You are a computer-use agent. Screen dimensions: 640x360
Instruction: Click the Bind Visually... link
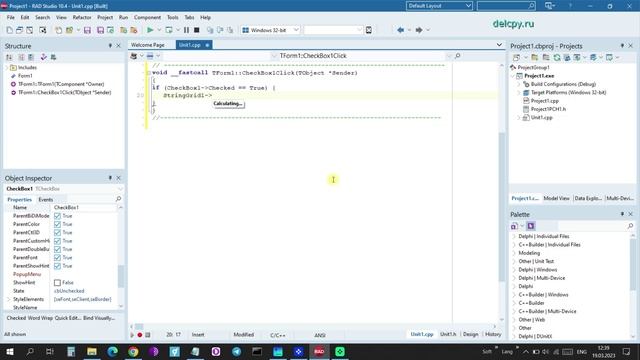tap(99, 318)
